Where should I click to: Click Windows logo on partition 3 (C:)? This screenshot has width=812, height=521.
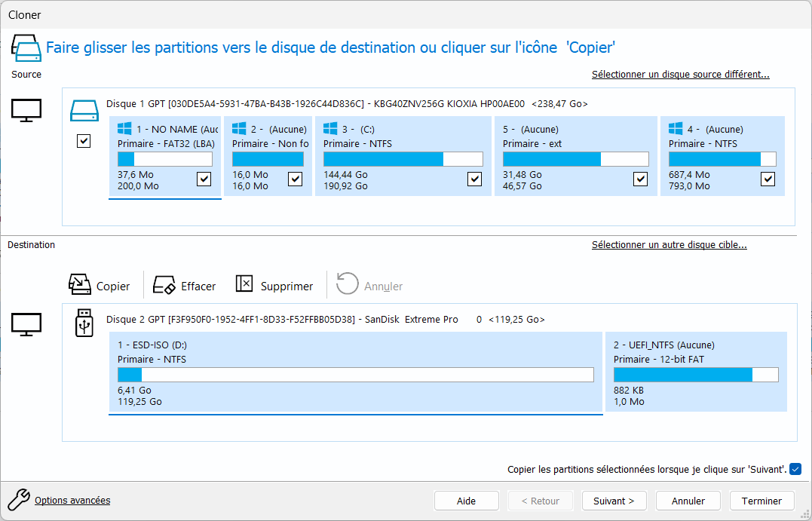330,128
